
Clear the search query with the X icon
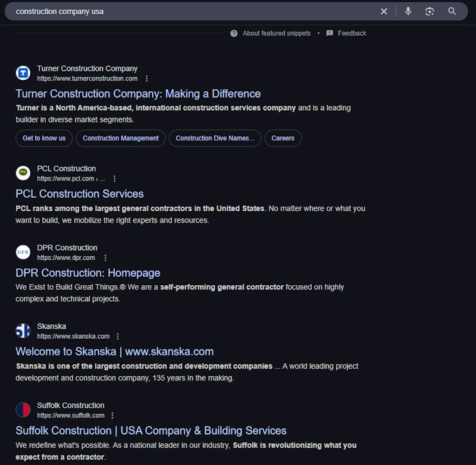click(x=384, y=11)
